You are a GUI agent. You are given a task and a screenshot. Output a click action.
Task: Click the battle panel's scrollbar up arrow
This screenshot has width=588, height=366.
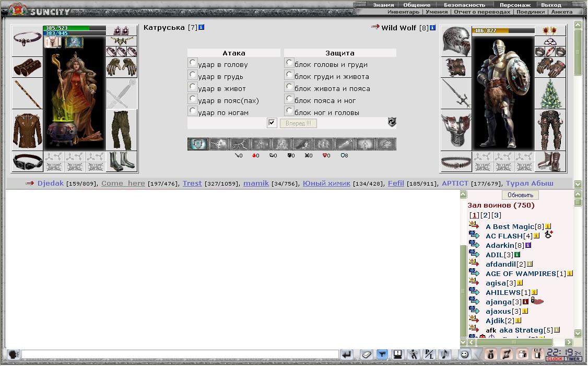pos(578,25)
